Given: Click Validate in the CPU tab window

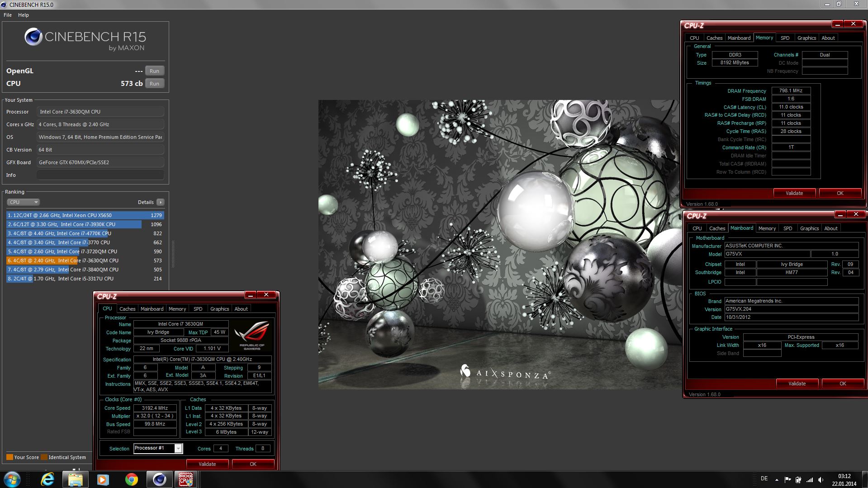Looking at the screenshot, I should [207, 464].
